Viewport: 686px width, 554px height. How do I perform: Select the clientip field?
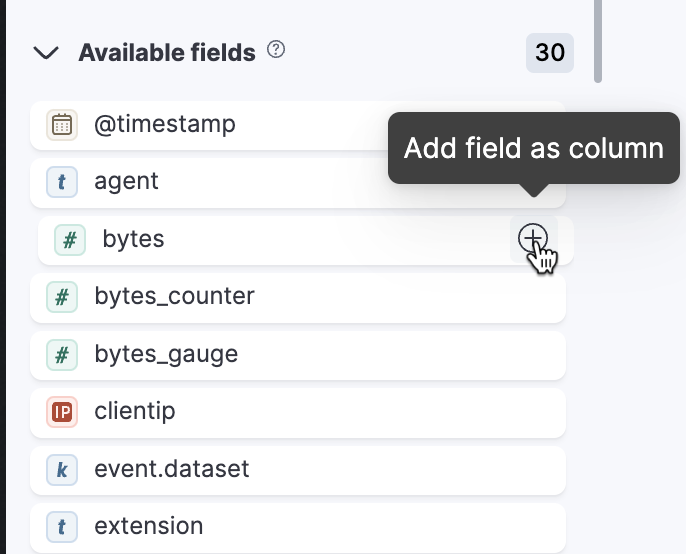(x=298, y=413)
